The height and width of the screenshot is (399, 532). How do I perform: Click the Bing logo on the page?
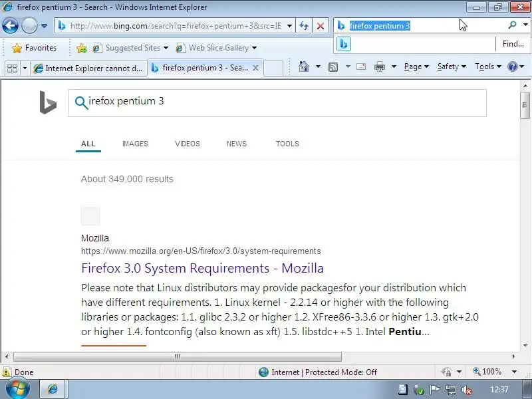pos(48,102)
